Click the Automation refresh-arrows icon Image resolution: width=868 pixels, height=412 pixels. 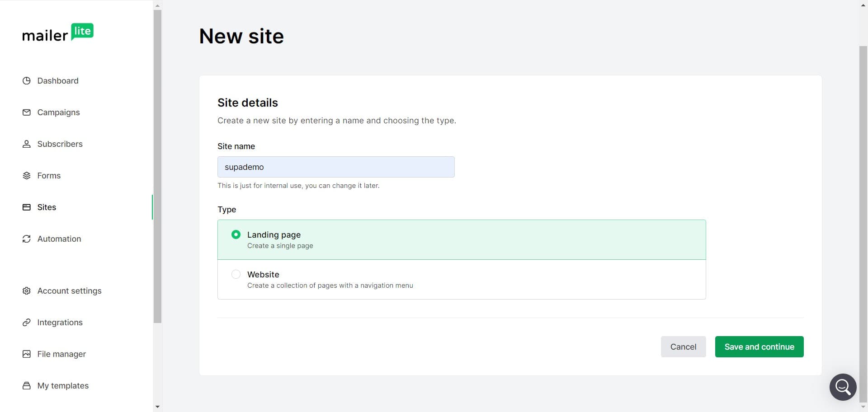pos(27,239)
